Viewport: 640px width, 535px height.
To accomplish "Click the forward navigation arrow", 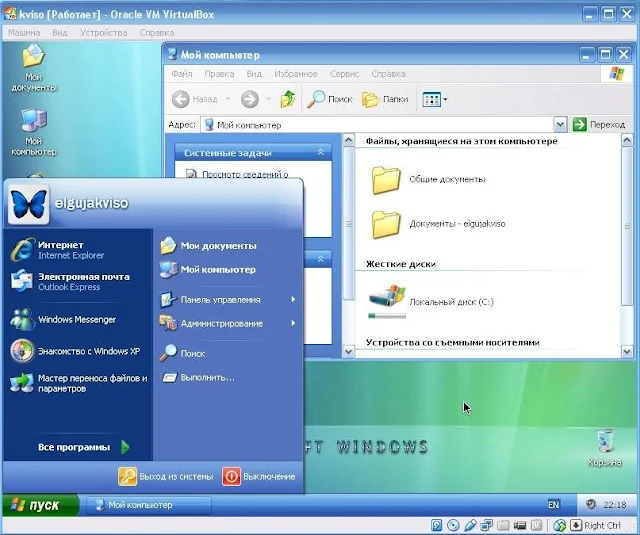I will 249,99.
